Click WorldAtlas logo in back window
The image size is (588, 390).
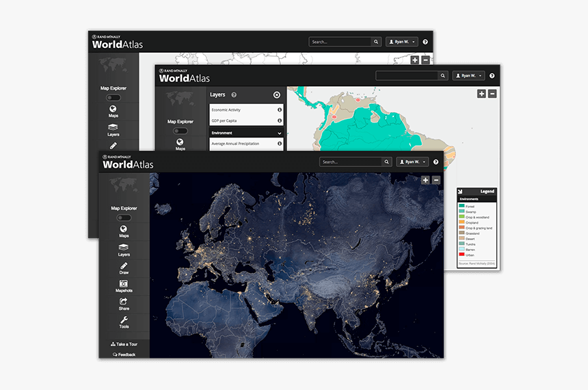pyautogui.click(x=118, y=42)
